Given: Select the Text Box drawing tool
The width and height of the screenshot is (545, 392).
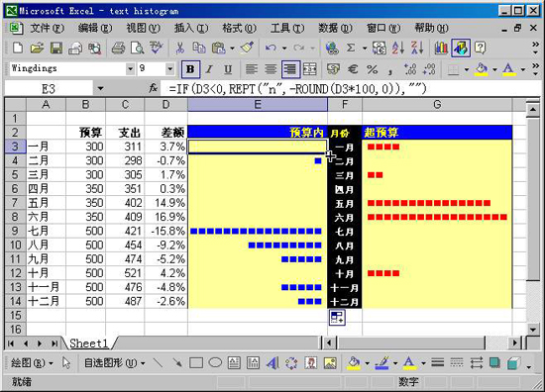Looking at the screenshot, I should pyautogui.click(x=234, y=363).
